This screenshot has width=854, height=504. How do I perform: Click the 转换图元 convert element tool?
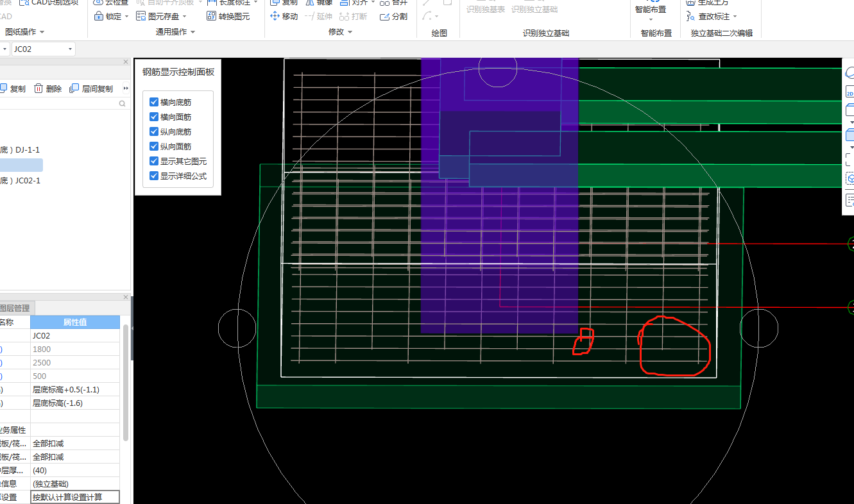point(228,16)
